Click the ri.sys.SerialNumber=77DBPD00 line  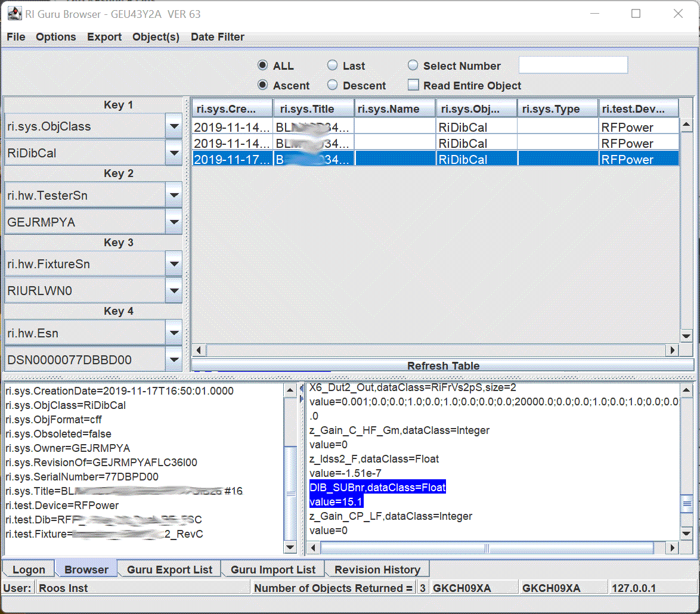(x=82, y=476)
